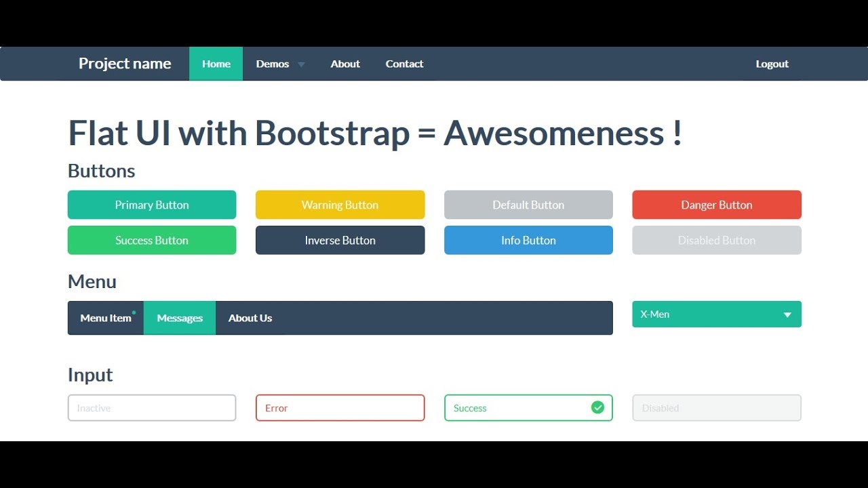
Task: Click the dark Inverse Button
Action: (x=340, y=240)
